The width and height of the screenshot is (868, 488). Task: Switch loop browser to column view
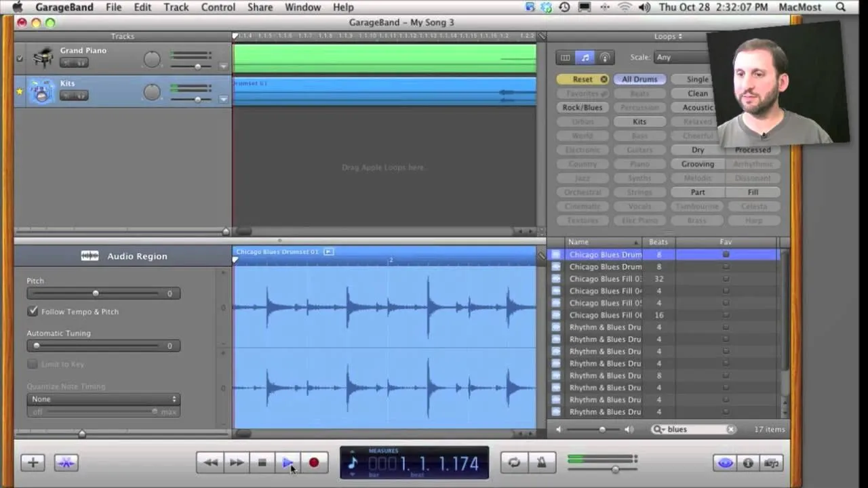(x=566, y=58)
